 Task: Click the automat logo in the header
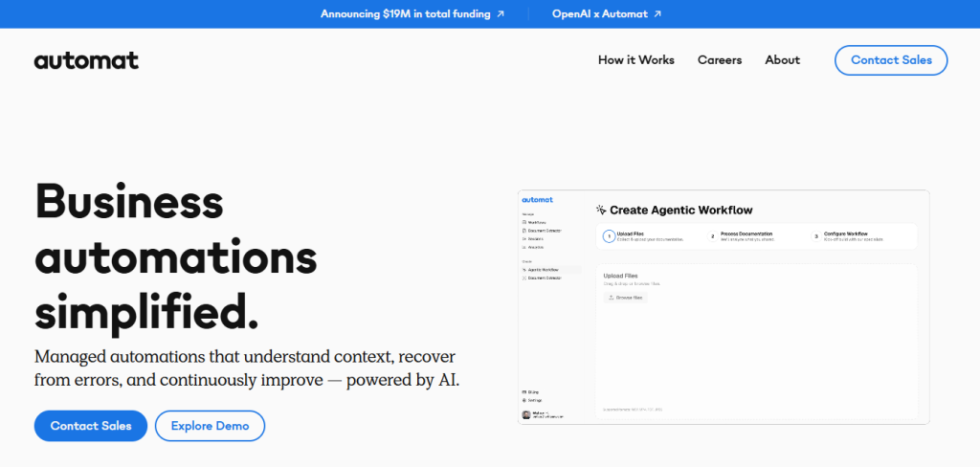[x=86, y=60]
